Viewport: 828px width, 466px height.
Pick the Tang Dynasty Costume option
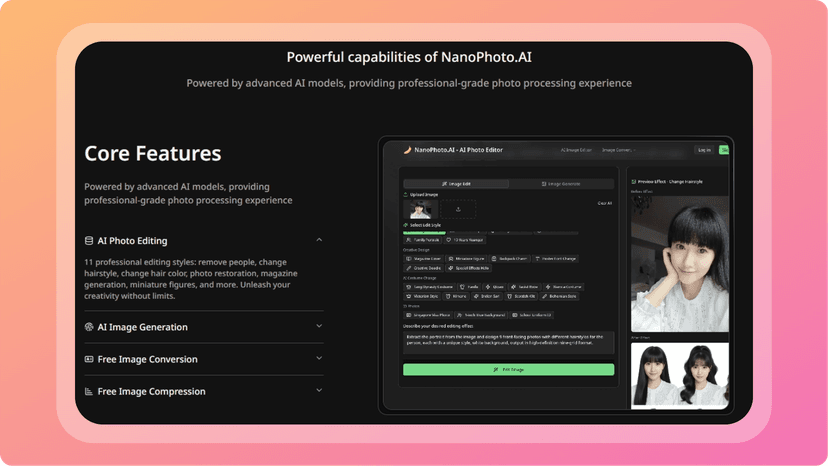430,287
